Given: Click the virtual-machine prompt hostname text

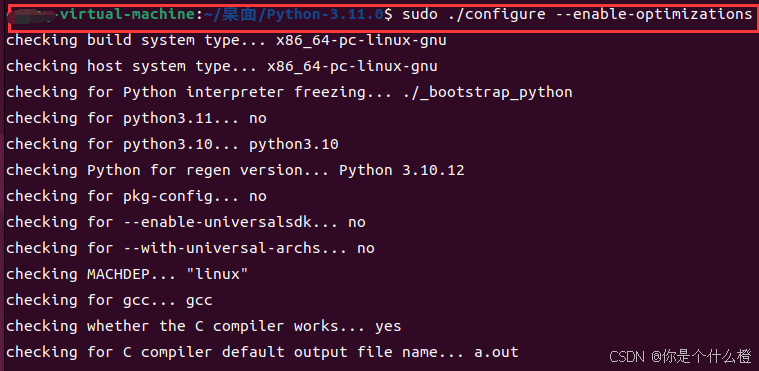Looking at the screenshot, I should [128, 15].
